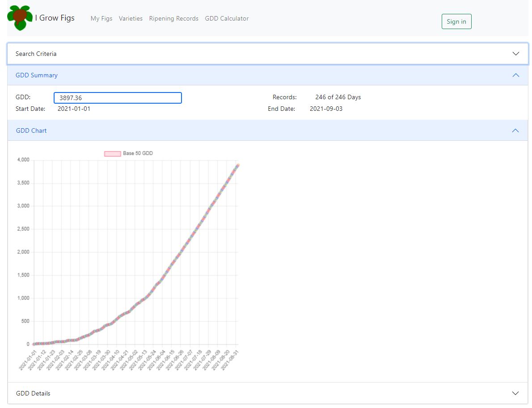The width and height of the screenshot is (532, 408).
Task: Expand the Search Criteria panel
Action: click(x=516, y=53)
